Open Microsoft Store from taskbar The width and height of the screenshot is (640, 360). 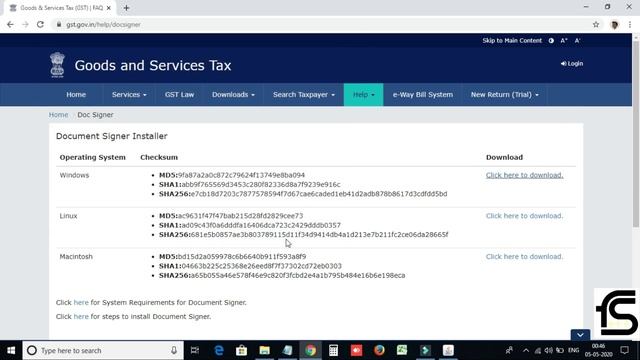pyautogui.click(x=241, y=350)
